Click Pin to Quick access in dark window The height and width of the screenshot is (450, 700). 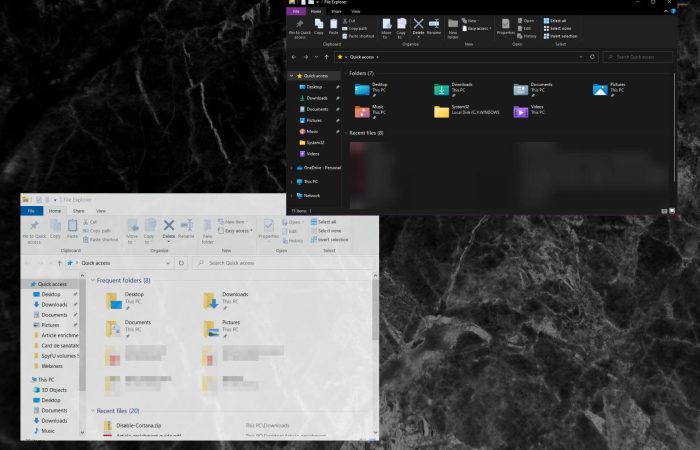[300, 28]
